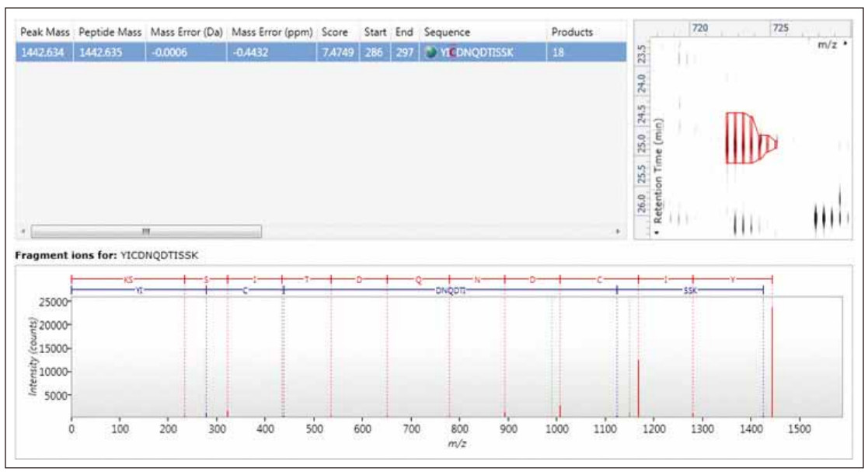Sort by Peak Mass column header
This screenshot has height=472, width=868.
click(45, 33)
